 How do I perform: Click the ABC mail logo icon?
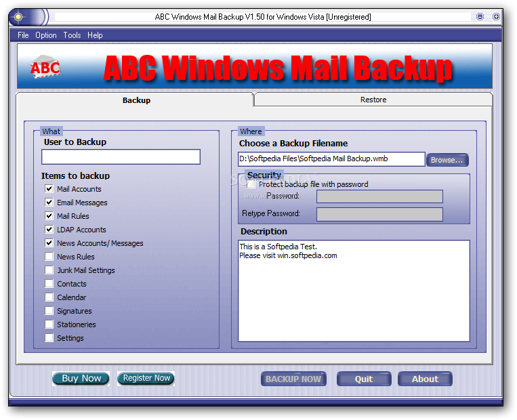click(x=45, y=67)
